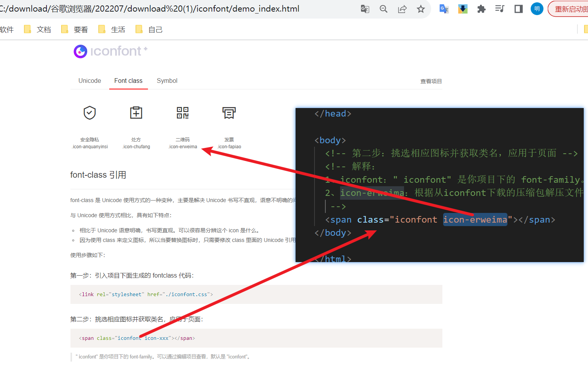
Task: Open the Extensions puzzle-piece menu
Action: [x=481, y=9]
